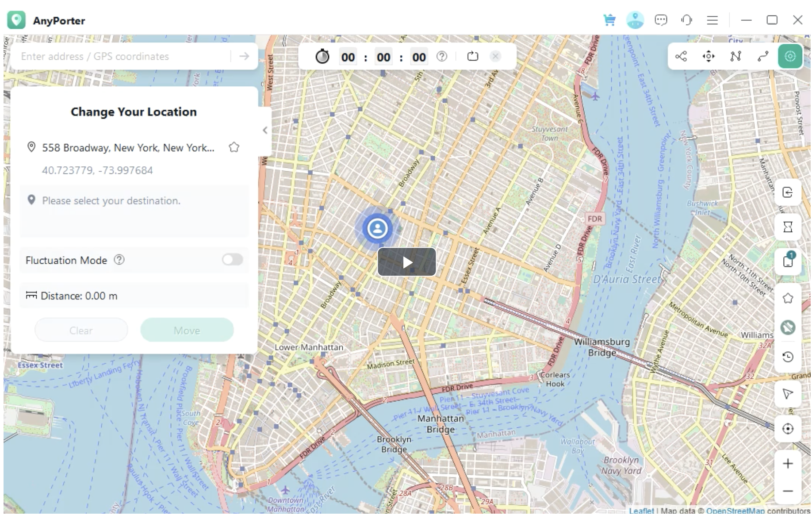Open the feedback chat icon

click(x=661, y=20)
